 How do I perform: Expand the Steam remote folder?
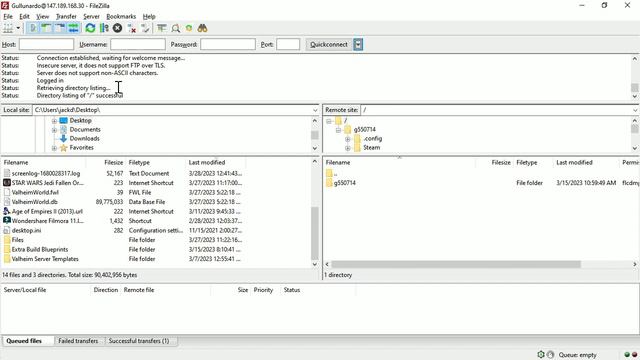pos(348,148)
